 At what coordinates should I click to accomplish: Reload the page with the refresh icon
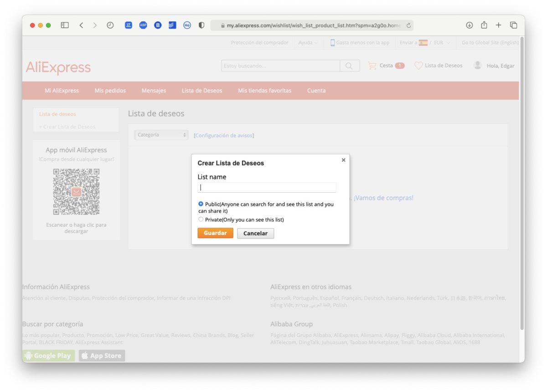(408, 25)
